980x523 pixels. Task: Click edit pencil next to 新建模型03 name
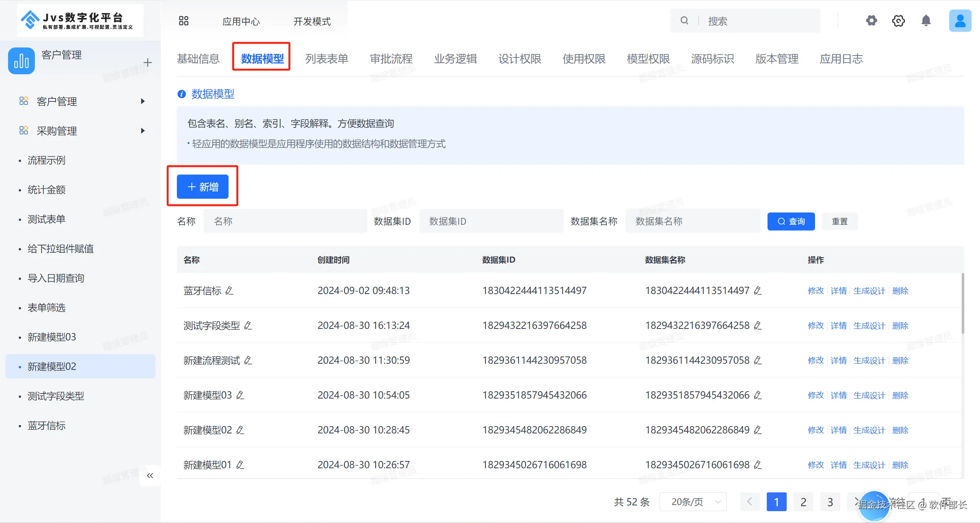(x=240, y=395)
